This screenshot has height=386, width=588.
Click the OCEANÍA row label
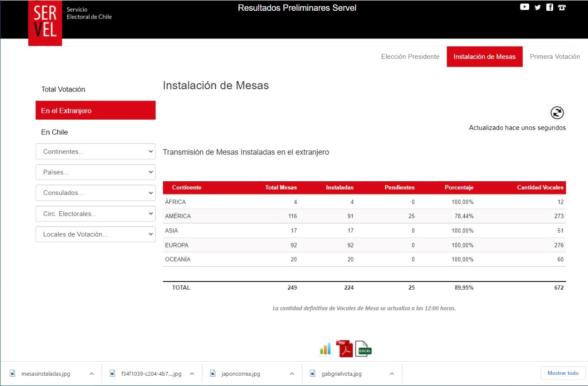[x=178, y=259]
